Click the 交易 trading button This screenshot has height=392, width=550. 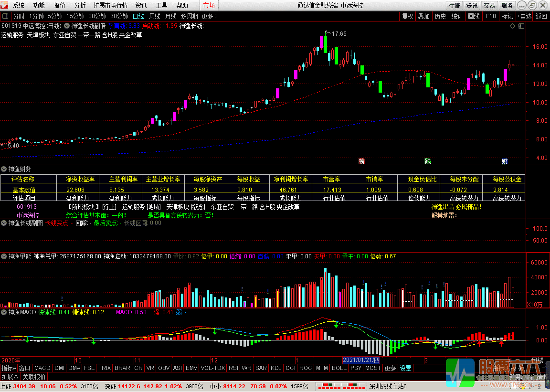click(x=489, y=5)
